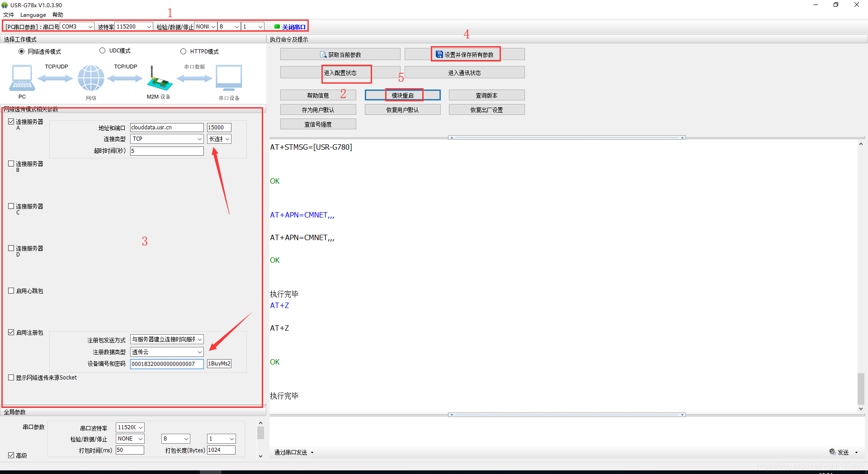This screenshot has height=474, width=868.
Task: Click 帮助信息 button
Action: (318, 95)
